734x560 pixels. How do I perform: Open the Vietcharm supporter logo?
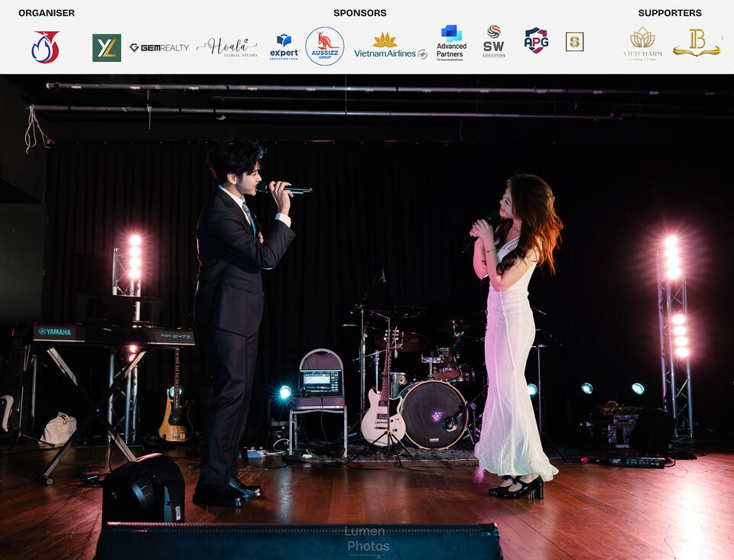click(642, 44)
